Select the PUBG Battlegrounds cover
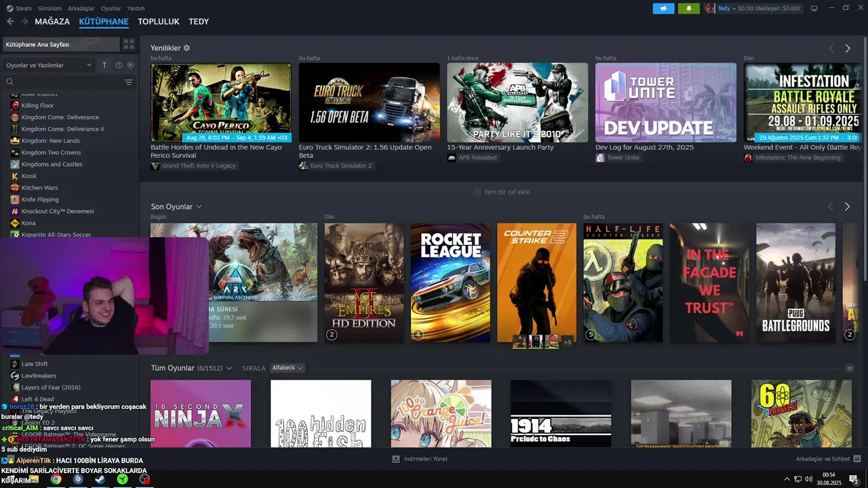Image resolution: width=868 pixels, height=488 pixels. pos(796,283)
